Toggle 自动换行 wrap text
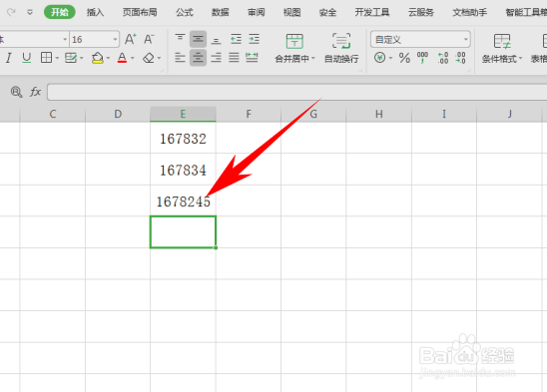The width and height of the screenshot is (547, 392). tap(341, 48)
